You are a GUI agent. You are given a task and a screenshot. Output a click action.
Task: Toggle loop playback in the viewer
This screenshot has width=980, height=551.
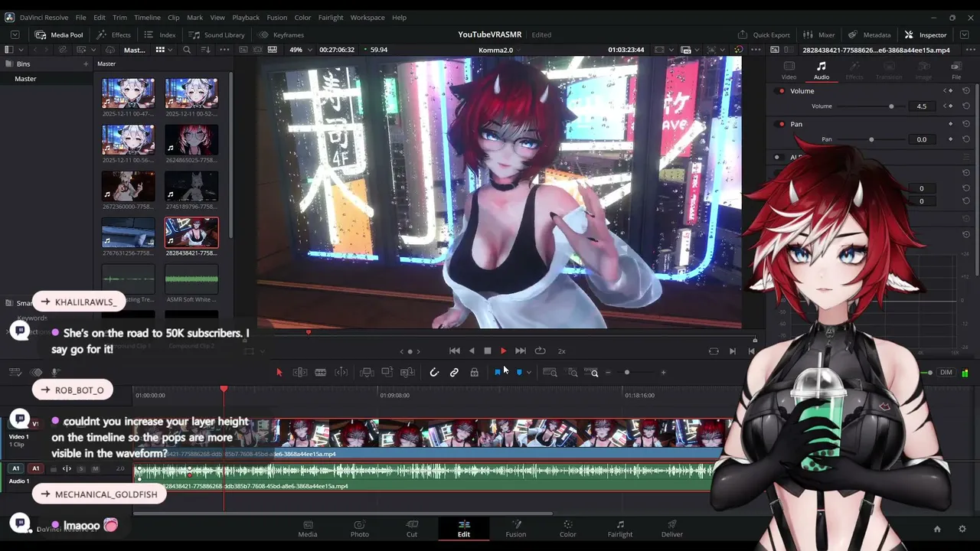point(541,350)
